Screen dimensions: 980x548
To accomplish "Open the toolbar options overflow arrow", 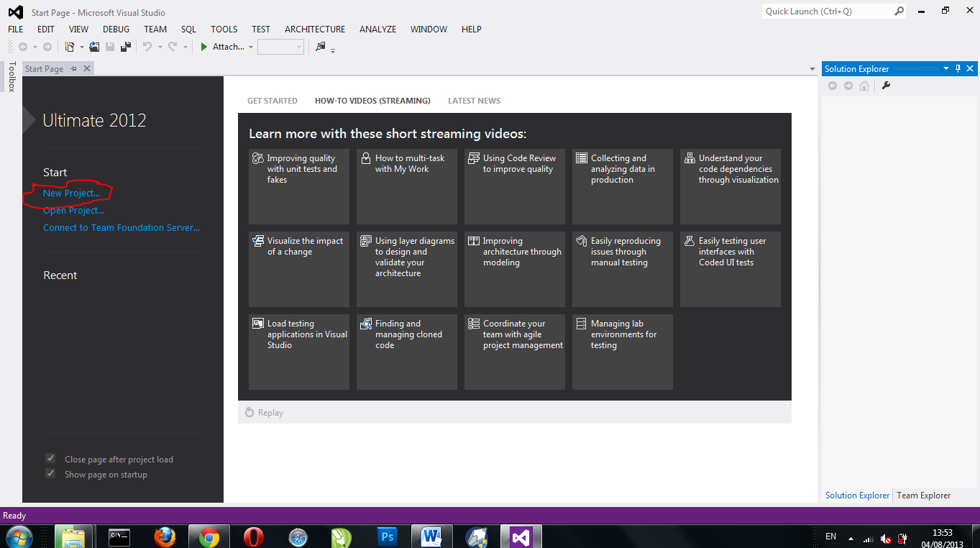I will coord(333,50).
